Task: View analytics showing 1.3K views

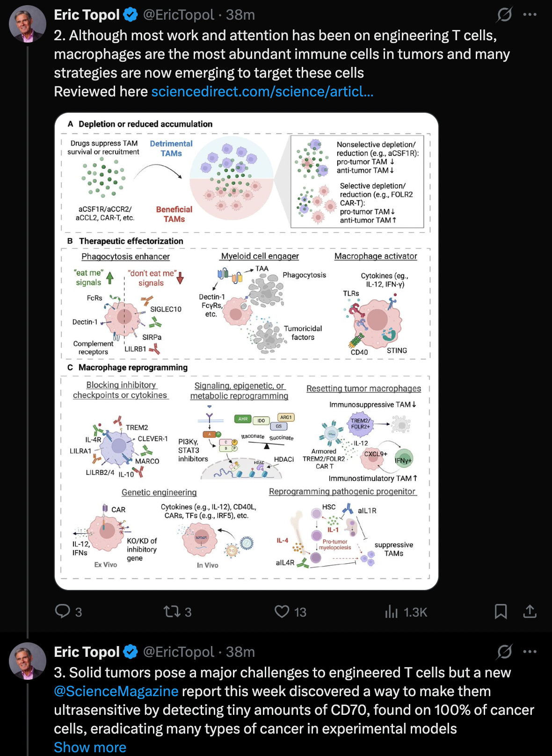Action: [392, 611]
